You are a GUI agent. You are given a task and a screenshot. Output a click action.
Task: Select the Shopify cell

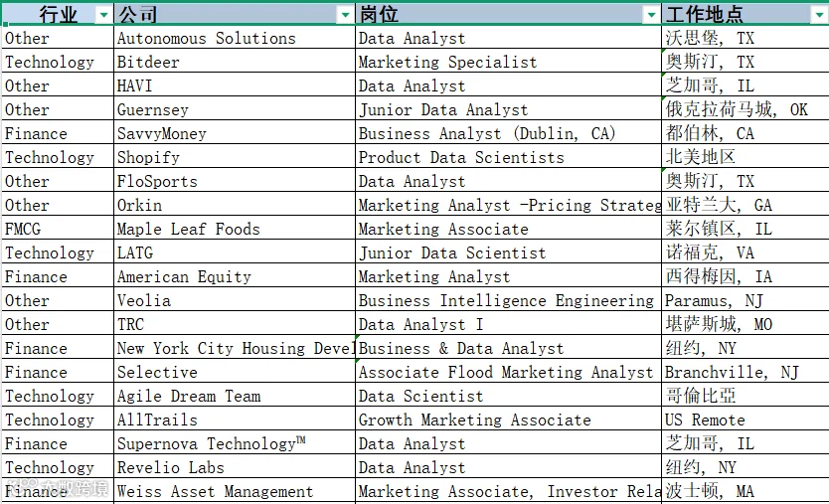pyautogui.click(x=235, y=158)
